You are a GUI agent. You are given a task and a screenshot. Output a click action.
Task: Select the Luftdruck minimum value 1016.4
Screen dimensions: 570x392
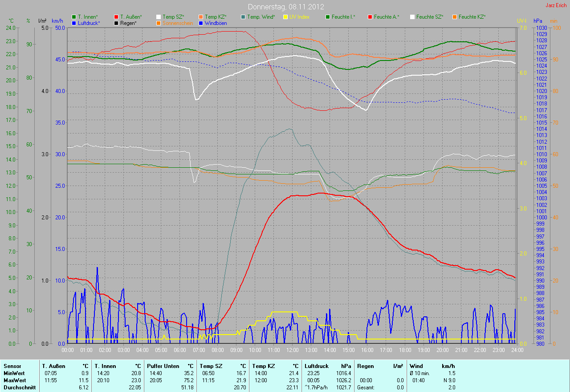click(x=343, y=373)
